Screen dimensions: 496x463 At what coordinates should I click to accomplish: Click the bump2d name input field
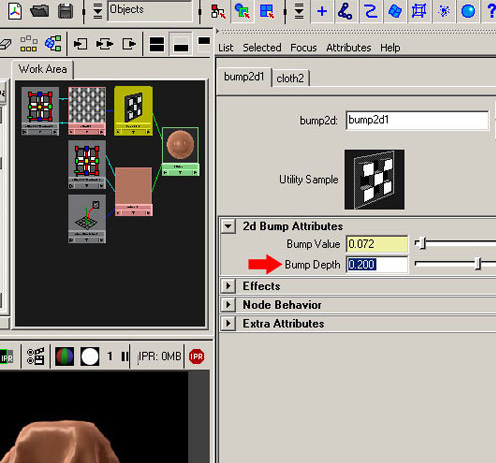(417, 120)
